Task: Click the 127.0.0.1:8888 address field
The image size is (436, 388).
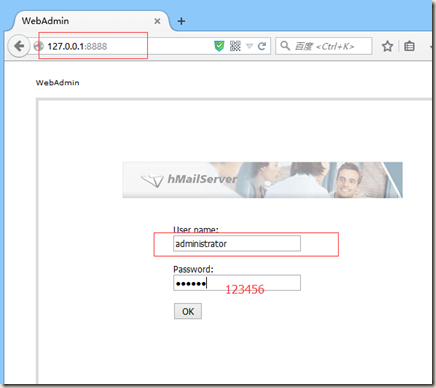Action: [x=128, y=46]
